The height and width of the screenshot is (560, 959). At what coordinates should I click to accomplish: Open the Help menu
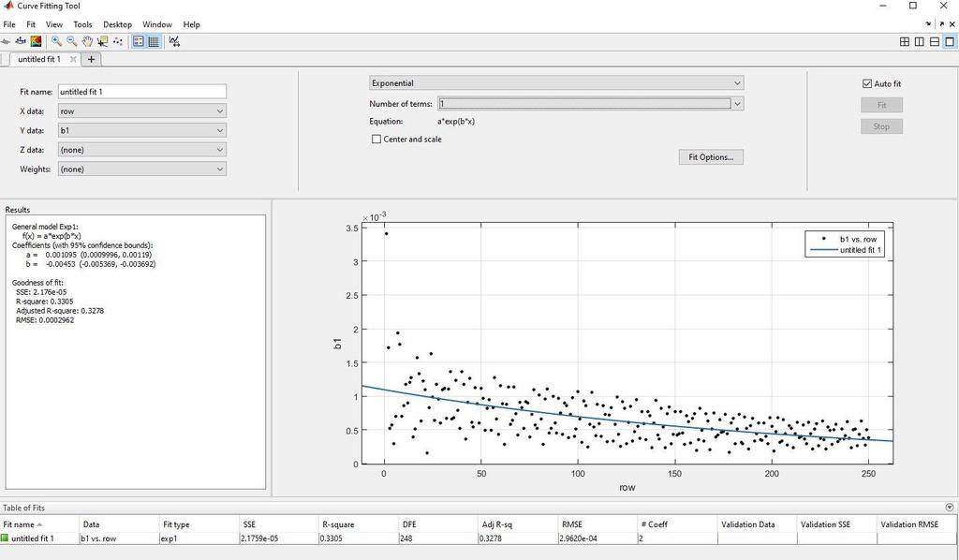point(191,24)
